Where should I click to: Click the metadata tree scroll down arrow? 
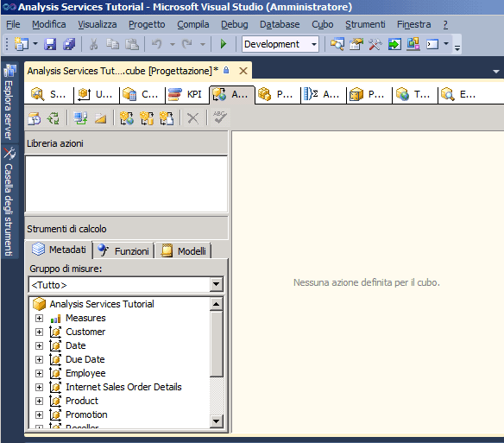[x=217, y=421]
